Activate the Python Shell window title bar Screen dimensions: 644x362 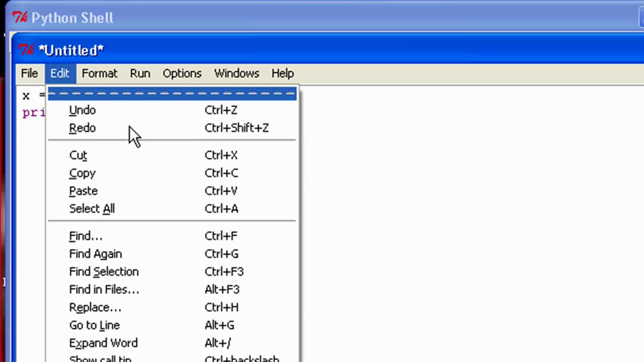(325, 18)
